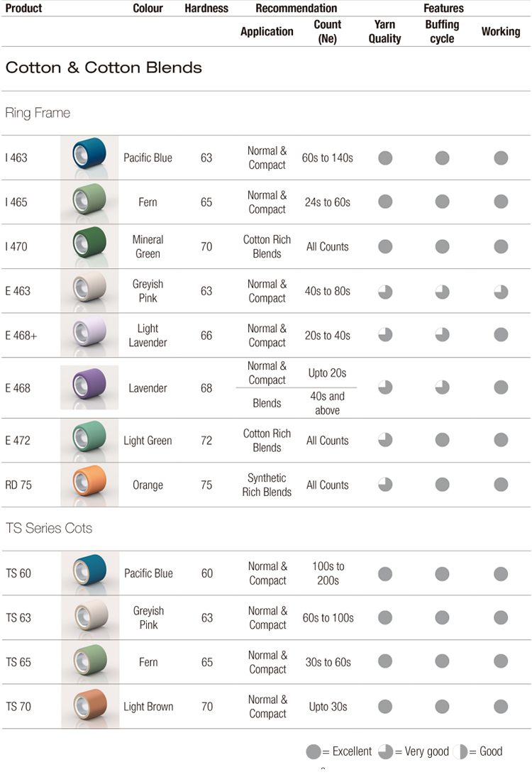Click the TS 60 product name

pos(18,573)
